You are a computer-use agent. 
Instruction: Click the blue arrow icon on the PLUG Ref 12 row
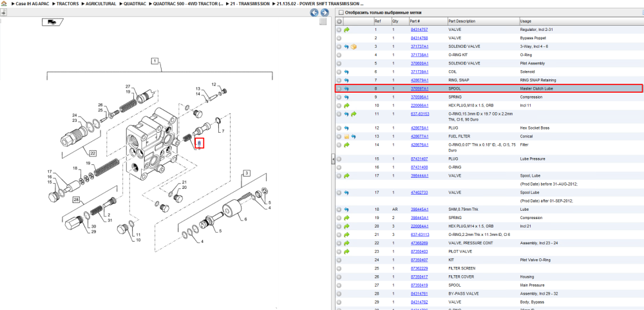346,128
